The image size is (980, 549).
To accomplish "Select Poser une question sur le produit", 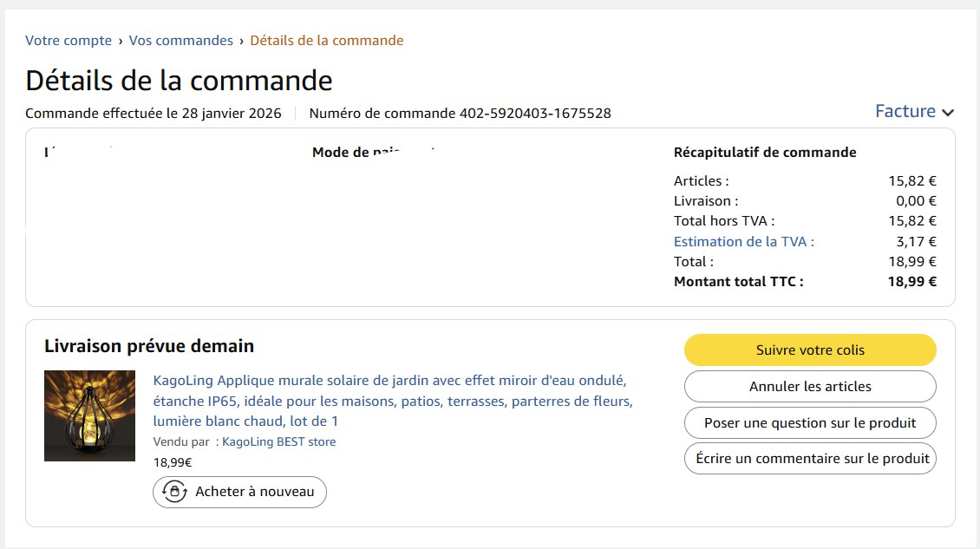I will click(810, 423).
